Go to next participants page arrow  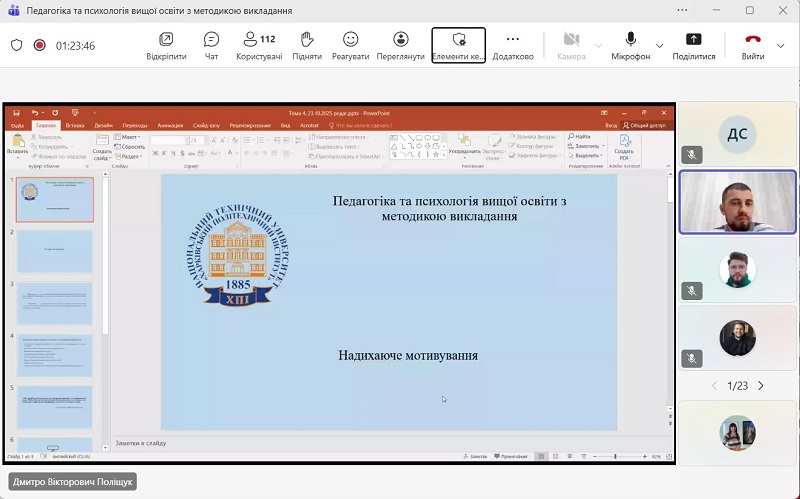pyautogui.click(x=761, y=385)
